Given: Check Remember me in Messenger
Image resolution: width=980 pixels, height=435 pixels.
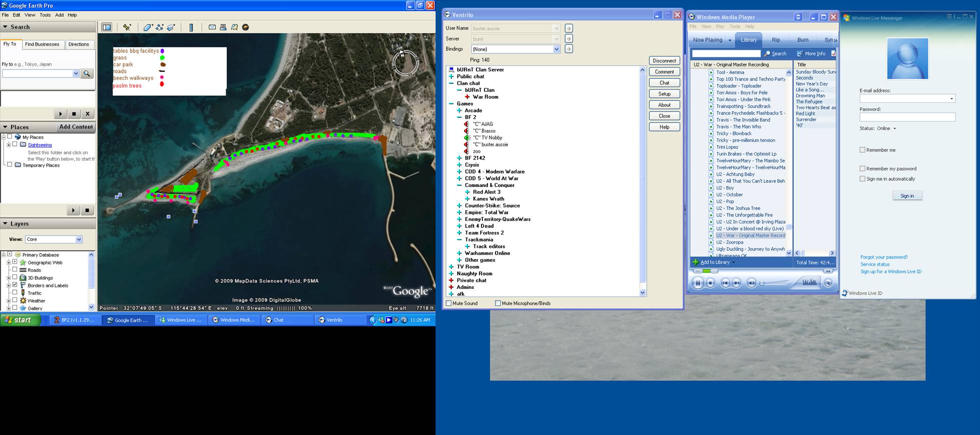Looking at the screenshot, I should (862, 150).
